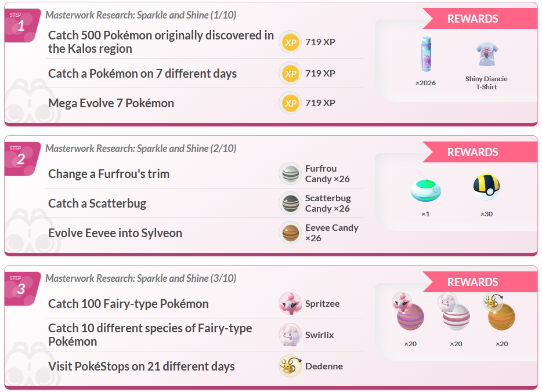Click the XP icon beside Mega Evolve task
Screen dimensions: 542x392
coord(290,103)
